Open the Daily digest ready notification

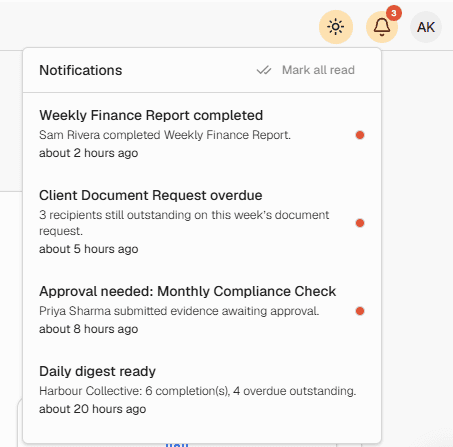(202, 390)
